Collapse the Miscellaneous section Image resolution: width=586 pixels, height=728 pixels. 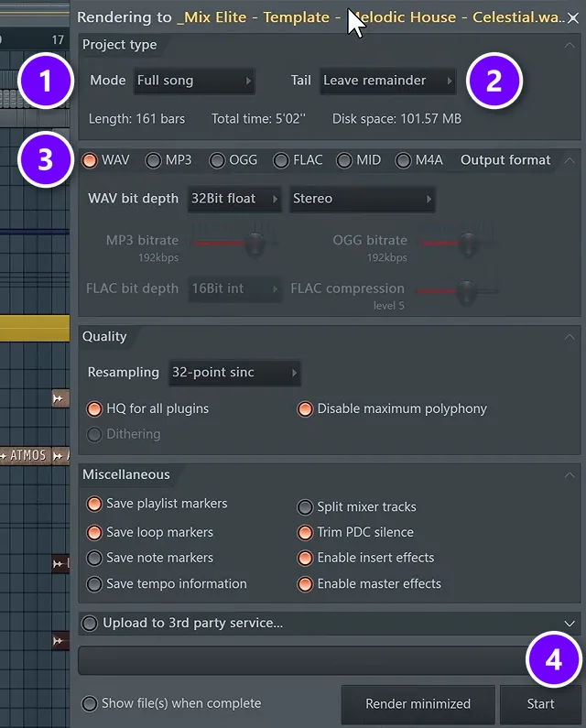[x=570, y=475]
